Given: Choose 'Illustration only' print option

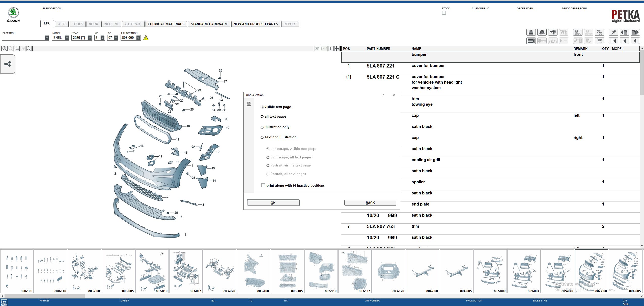Looking at the screenshot, I should (262, 127).
